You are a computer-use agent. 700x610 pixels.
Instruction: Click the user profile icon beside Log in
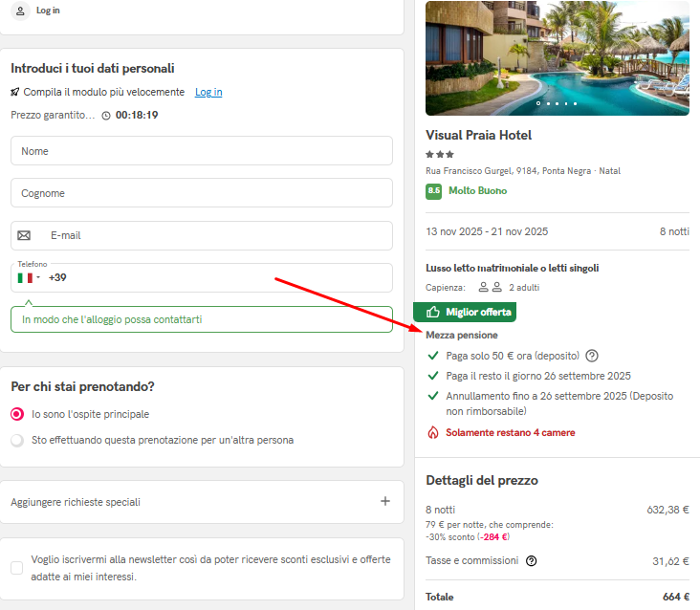20,11
